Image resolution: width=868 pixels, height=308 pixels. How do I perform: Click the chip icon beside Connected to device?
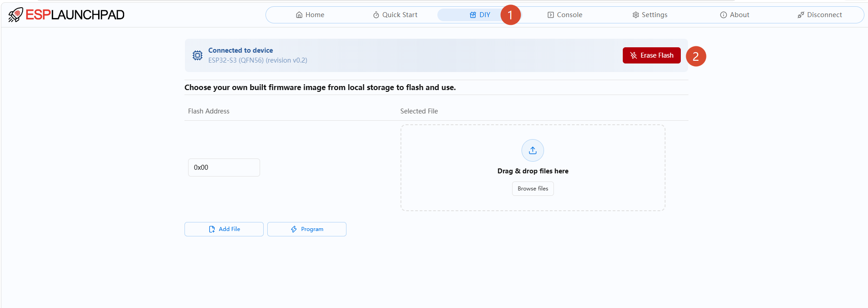coord(198,55)
